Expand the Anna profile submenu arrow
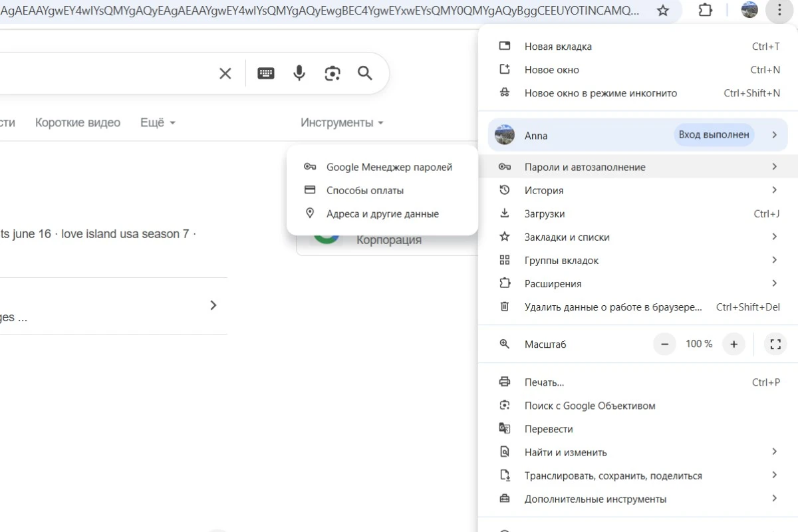Viewport: 798px width, 532px height. (774, 135)
